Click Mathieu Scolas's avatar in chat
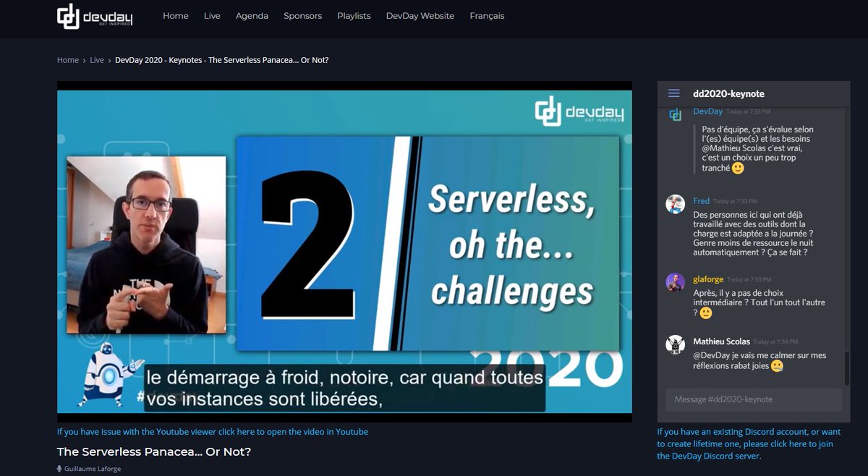868x476 pixels. pyautogui.click(x=675, y=344)
